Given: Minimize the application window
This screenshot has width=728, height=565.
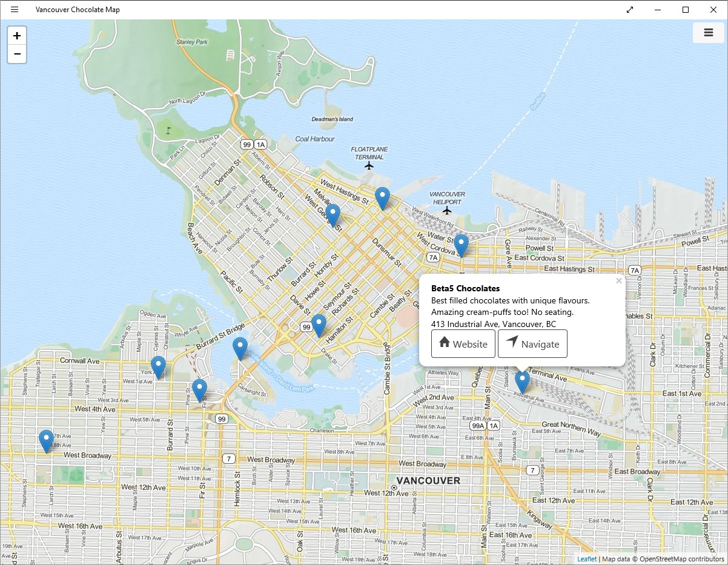Looking at the screenshot, I should [658, 10].
